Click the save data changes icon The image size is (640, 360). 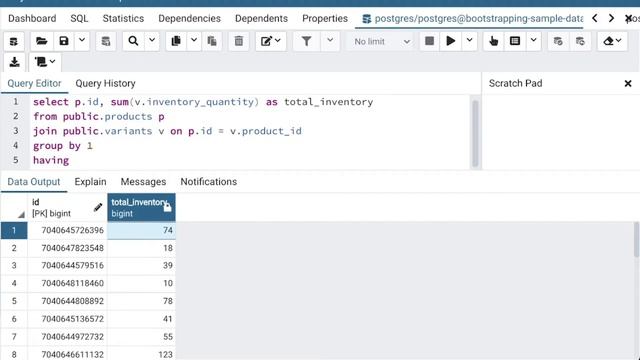tap(106, 41)
